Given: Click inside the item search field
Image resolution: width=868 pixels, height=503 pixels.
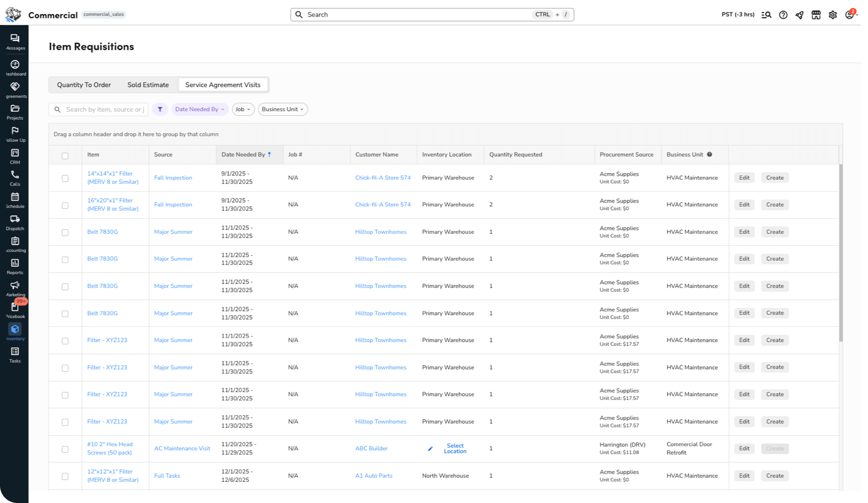Looking at the screenshot, I should click(104, 109).
